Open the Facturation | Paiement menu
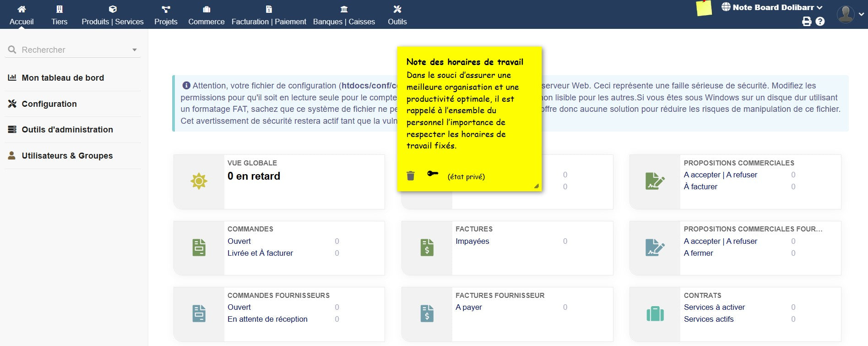This screenshot has height=346, width=868. click(x=269, y=15)
